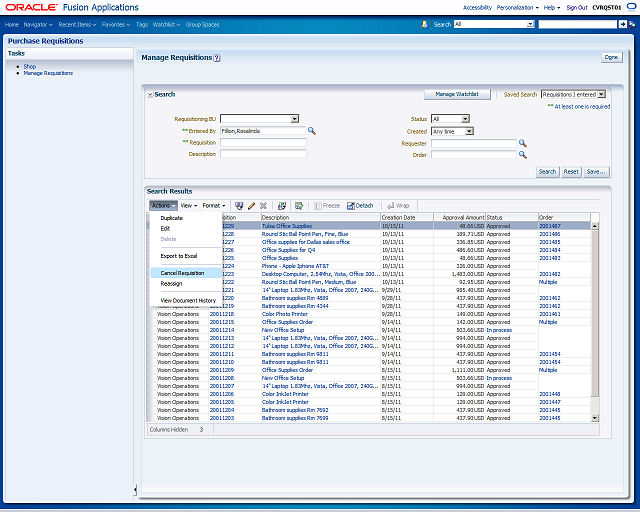The width and height of the screenshot is (640, 512).
Task: Click the Reassign icon with green arrow
Action: (x=299, y=206)
